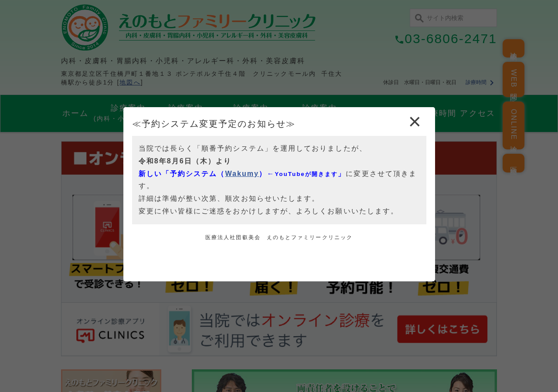Focus the サイト内検索 search field
The height and width of the screenshot is (392, 558).
[x=453, y=18]
